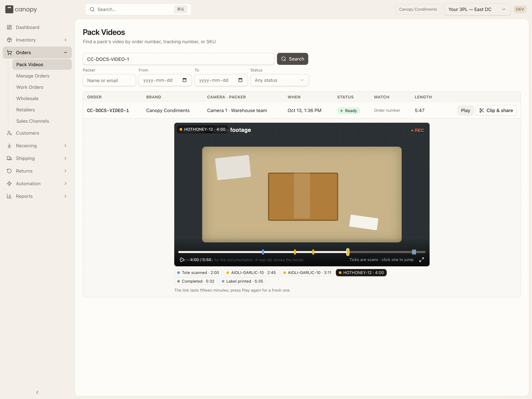Jump to Label printed · 5:35 chip

[242, 281]
